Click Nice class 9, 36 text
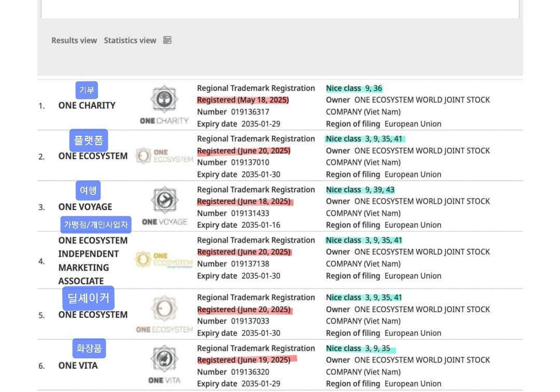 tap(354, 88)
